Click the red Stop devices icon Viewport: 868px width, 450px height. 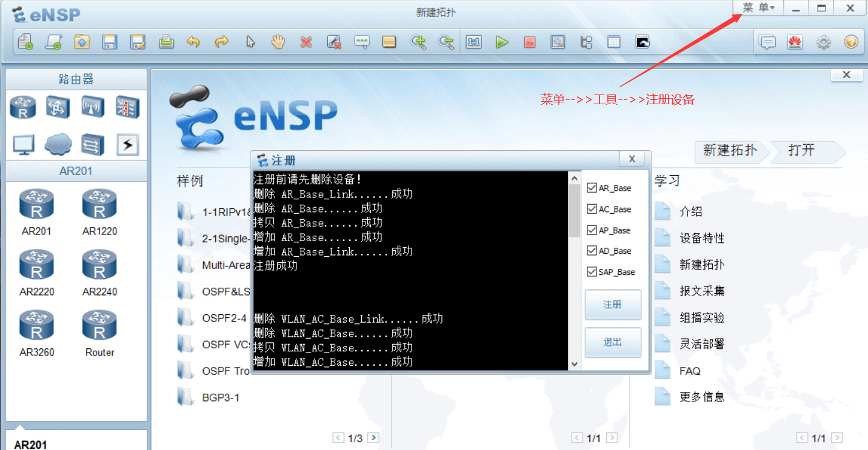[530, 42]
